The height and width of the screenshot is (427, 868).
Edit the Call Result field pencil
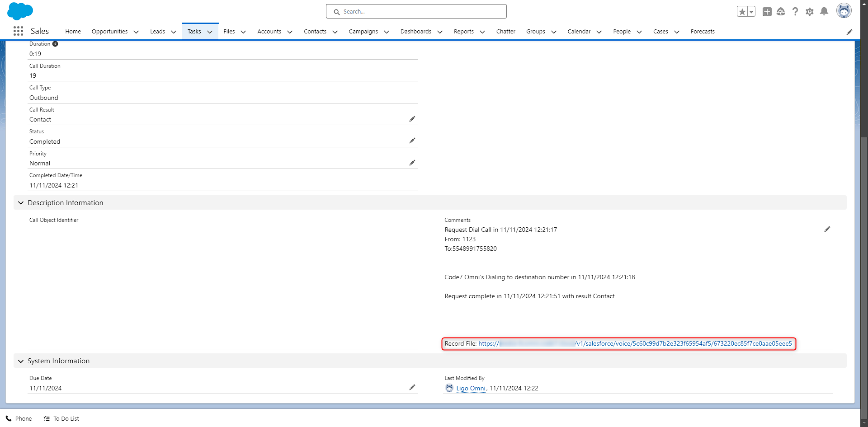pyautogui.click(x=412, y=119)
